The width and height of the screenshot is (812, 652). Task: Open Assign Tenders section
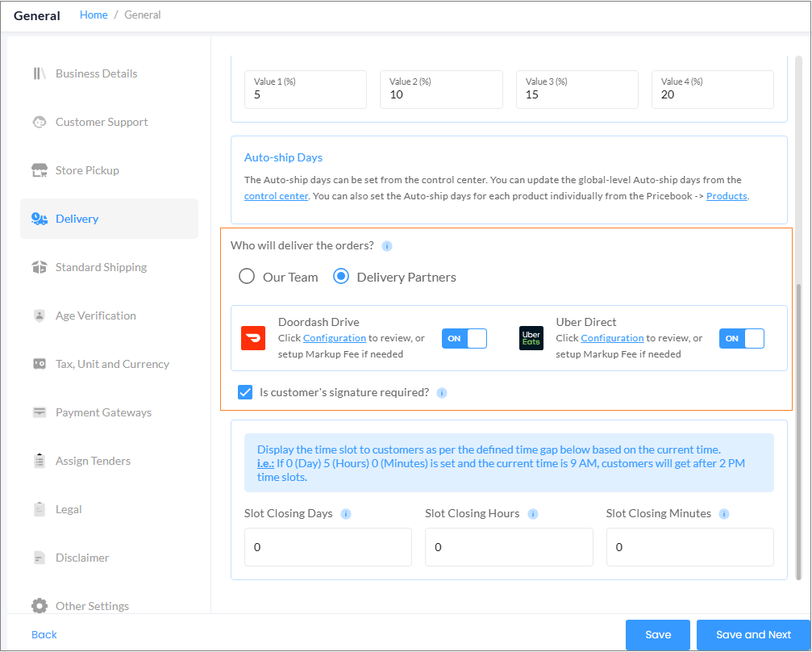click(x=110, y=461)
